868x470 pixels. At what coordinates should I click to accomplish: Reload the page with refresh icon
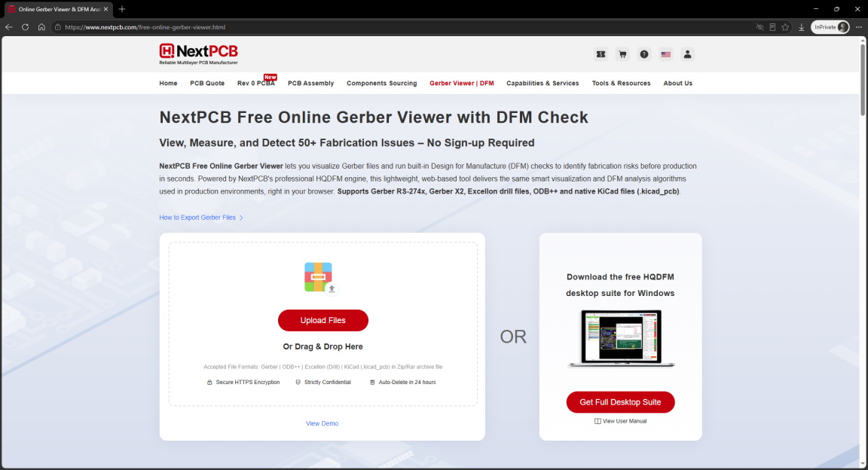click(25, 27)
